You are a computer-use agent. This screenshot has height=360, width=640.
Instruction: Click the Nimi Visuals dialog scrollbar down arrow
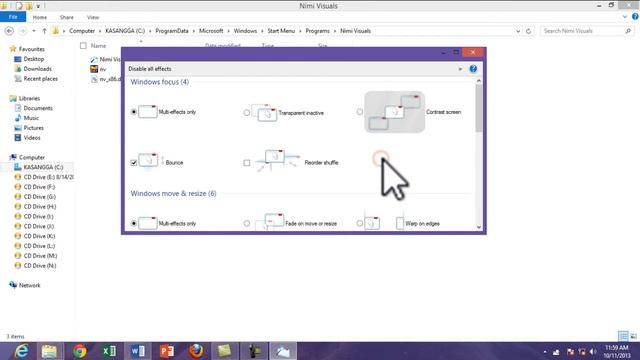pyautogui.click(x=479, y=227)
